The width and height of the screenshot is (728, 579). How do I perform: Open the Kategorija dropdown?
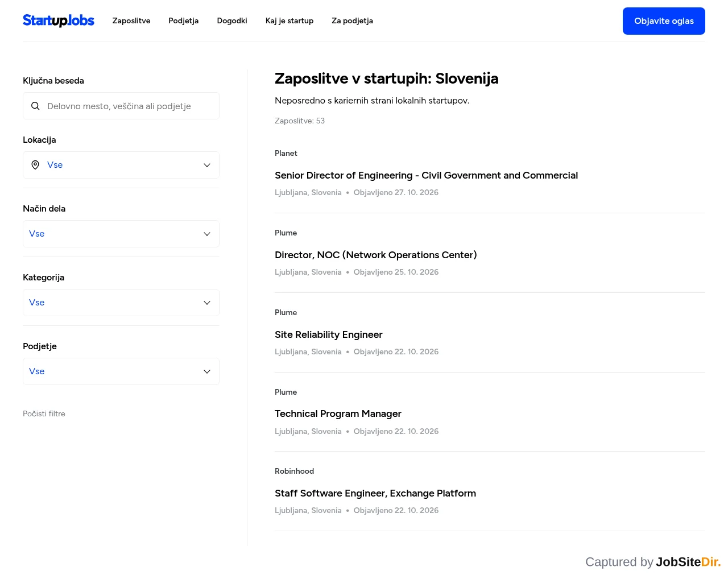coord(121,303)
